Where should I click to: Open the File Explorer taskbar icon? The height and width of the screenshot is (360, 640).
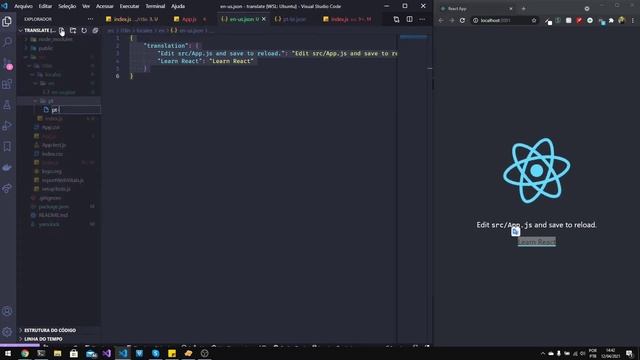58,353
